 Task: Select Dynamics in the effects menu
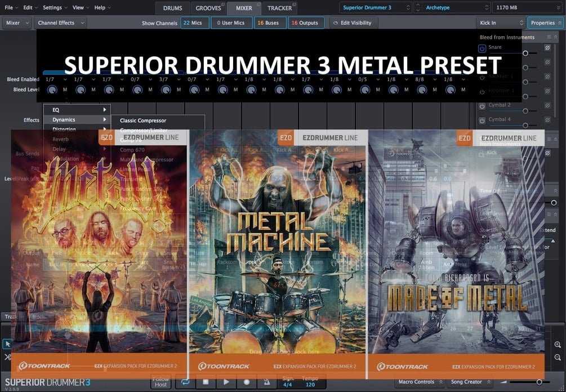77,119
